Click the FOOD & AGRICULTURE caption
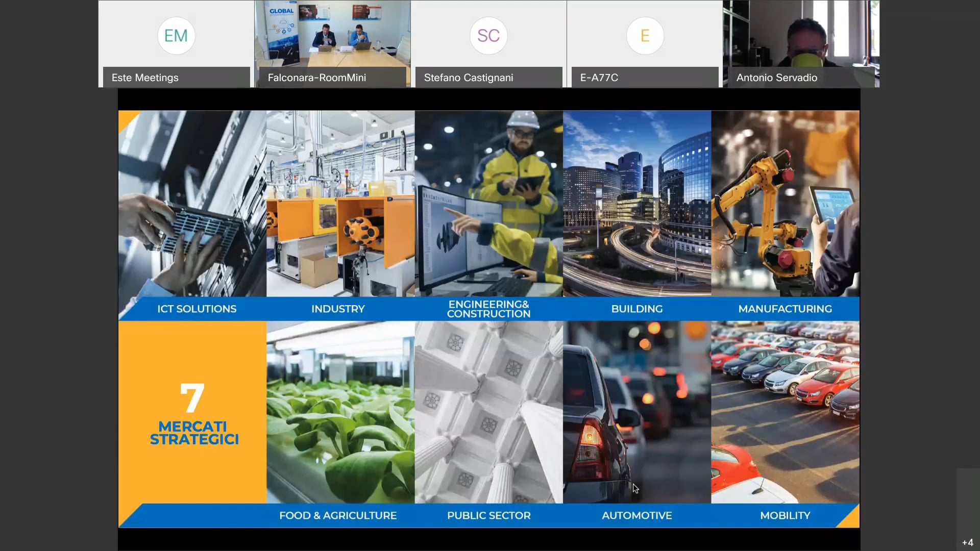The height and width of the screenshot is (551, 980). click(x=338, y=515)
